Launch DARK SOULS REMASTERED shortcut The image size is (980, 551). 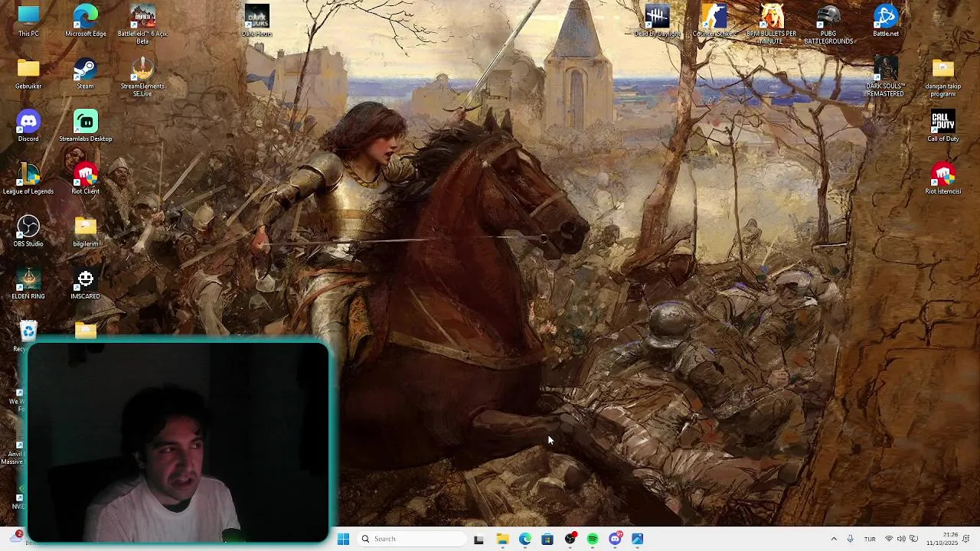[886, 77]
